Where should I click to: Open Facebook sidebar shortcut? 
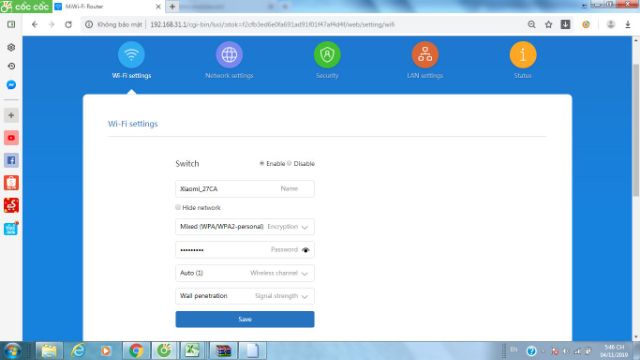(11, 160)
